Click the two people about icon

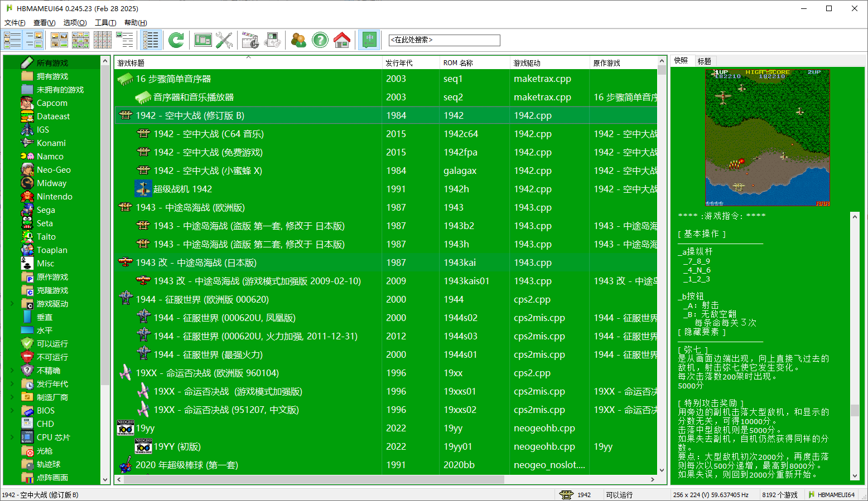tap(299, 40)
